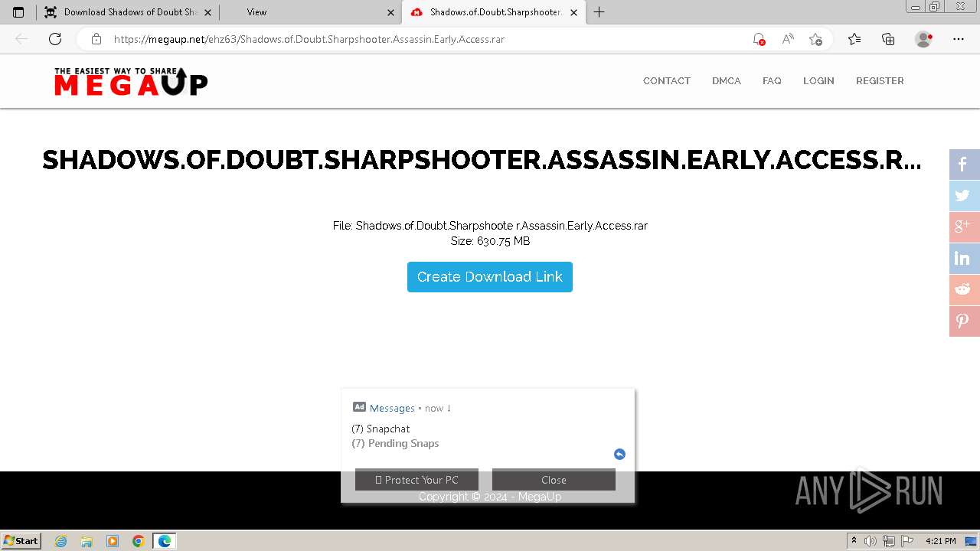980x551 pixels.
Task: Open the network tray icon
Action: click(889, 541)
